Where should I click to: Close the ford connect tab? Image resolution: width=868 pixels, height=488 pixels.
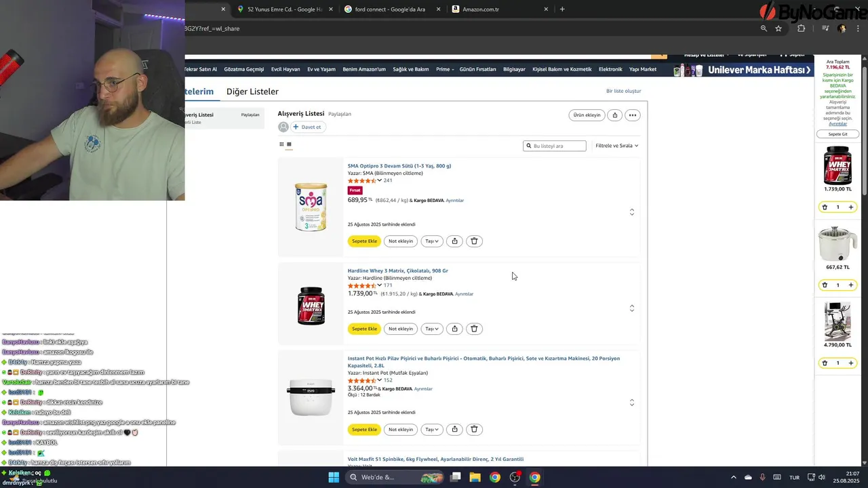pyautogui.click(x=438, y=9)
